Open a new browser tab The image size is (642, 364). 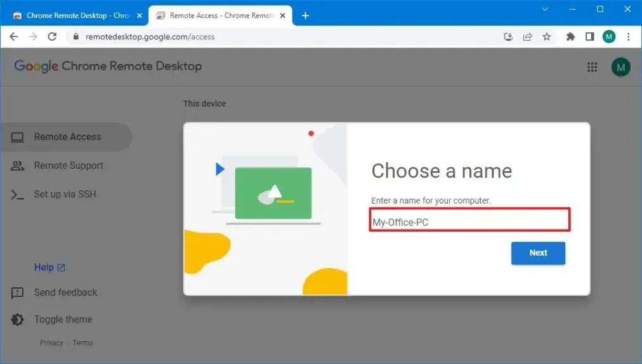point(305,16)
